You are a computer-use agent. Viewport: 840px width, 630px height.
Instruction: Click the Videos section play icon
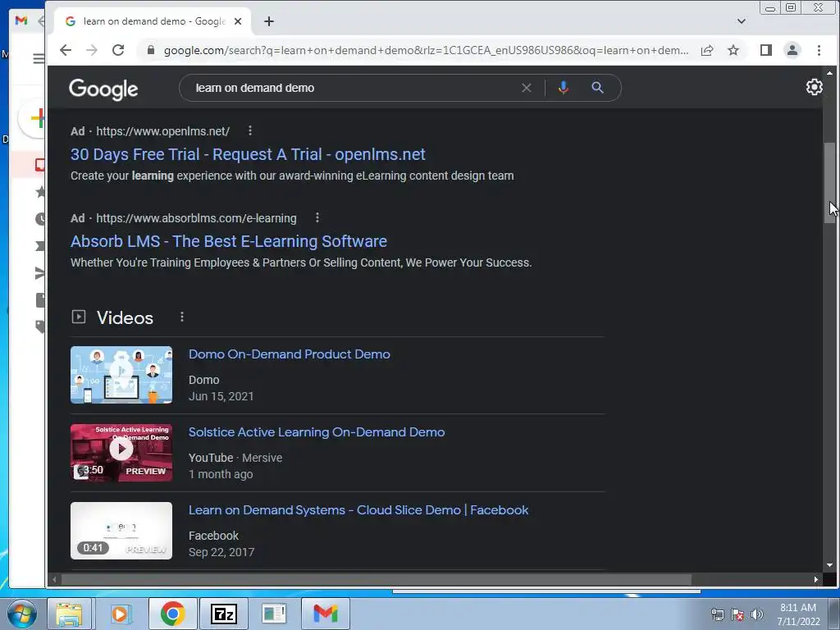[79, 317]
